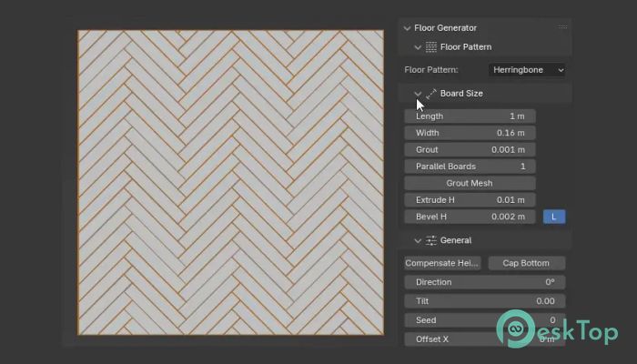The width and height of the screenshot is (637, 364).
Task: Click the Parallel Boards value field
Action: 470,167
